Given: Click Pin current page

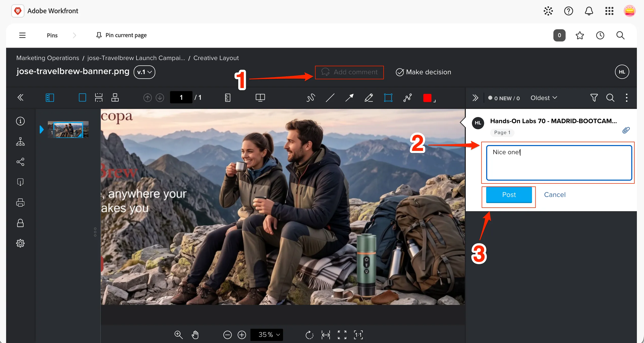Looking at the screenshot, I should (x=121, y=35).
